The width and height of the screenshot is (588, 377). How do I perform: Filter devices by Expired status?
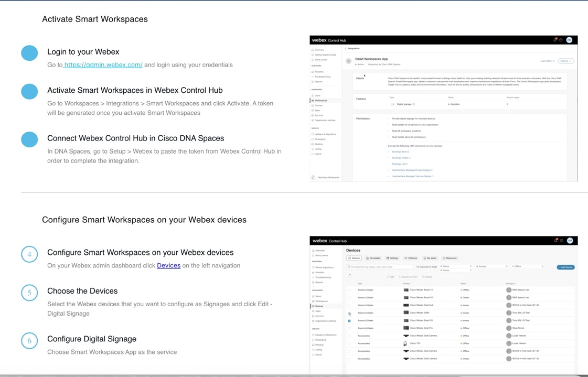tap(491, 266)
